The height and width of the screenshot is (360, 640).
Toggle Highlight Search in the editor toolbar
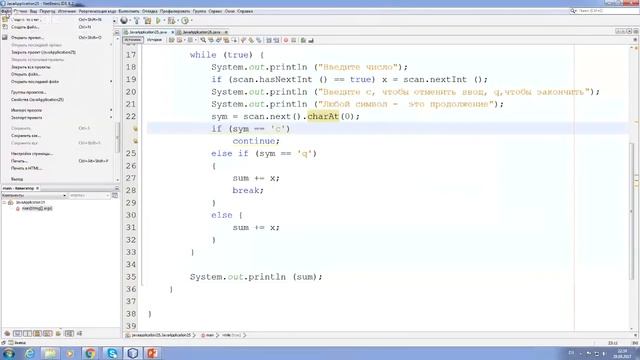pyautogui.click(x=226, y=40)
